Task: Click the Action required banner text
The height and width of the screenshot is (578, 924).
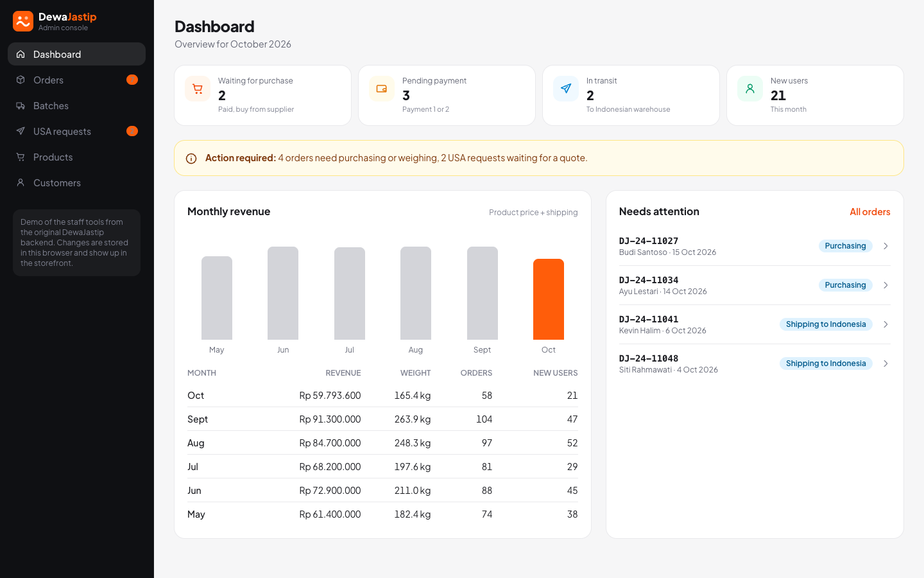Action: (x=396, y=158)
